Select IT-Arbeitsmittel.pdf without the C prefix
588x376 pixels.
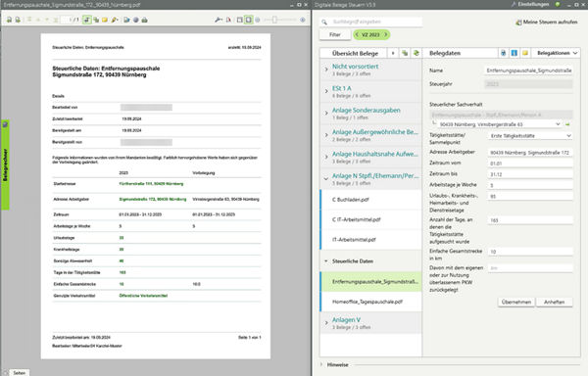(x=370, y=240)
